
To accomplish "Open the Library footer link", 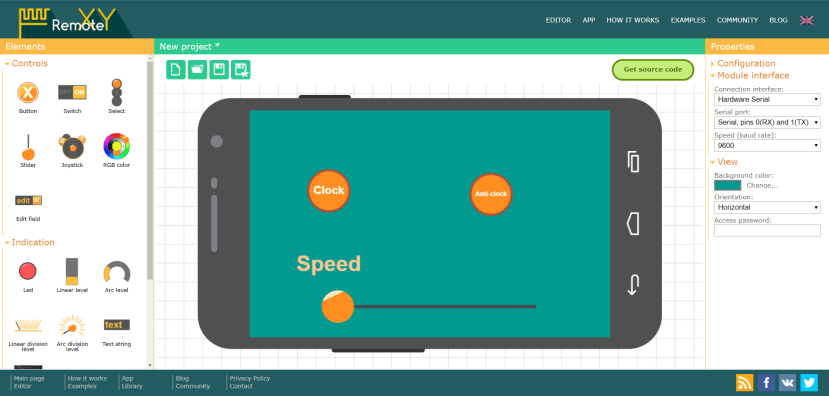I will (x=132, y=386).
